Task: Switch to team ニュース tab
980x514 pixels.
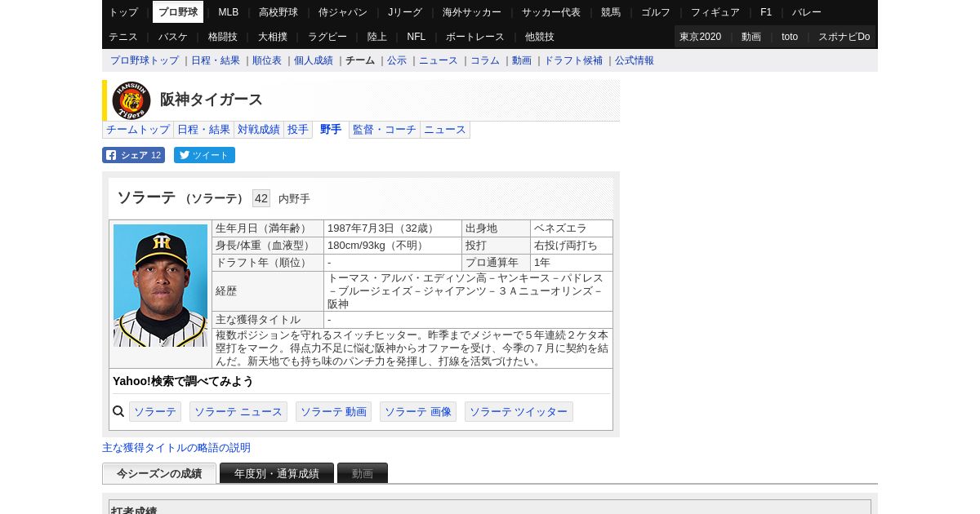Action: pos(445,130)
